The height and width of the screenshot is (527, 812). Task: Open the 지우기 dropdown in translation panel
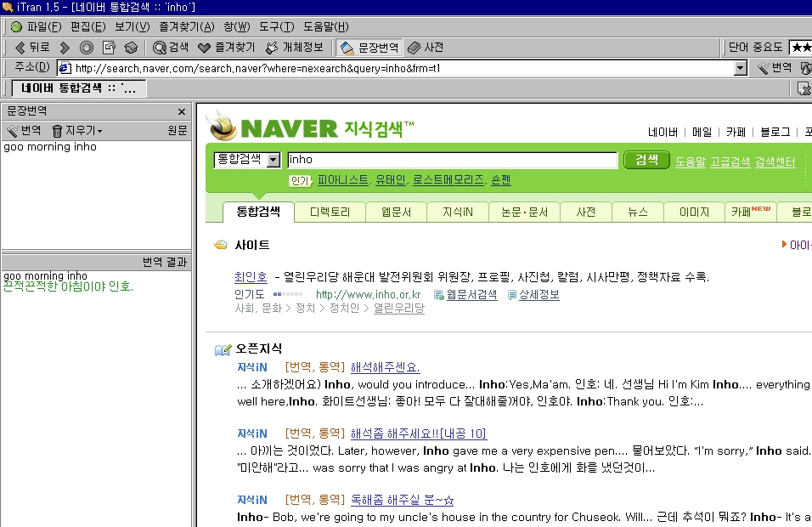click(77, 131)
